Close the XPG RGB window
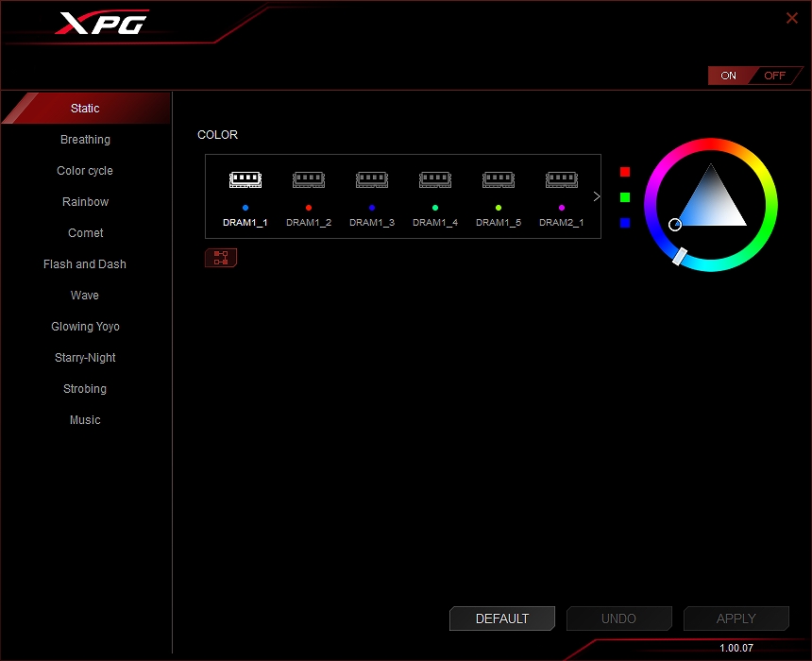 point(792,18)
